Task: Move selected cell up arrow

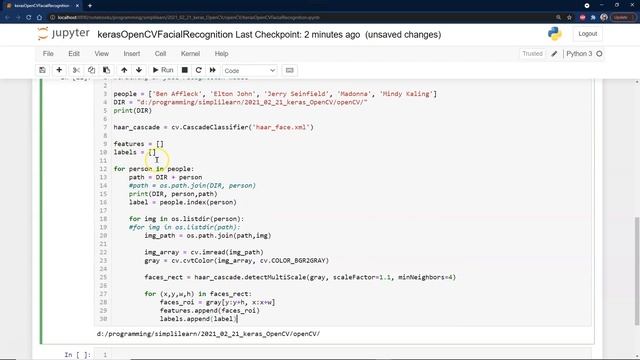Action: pos(124,70)
